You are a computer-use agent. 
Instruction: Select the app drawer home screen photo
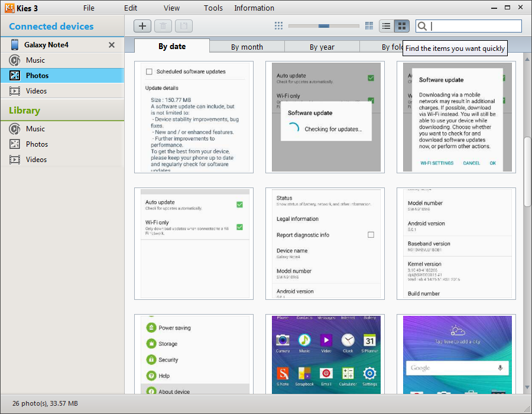coord(325,354)
